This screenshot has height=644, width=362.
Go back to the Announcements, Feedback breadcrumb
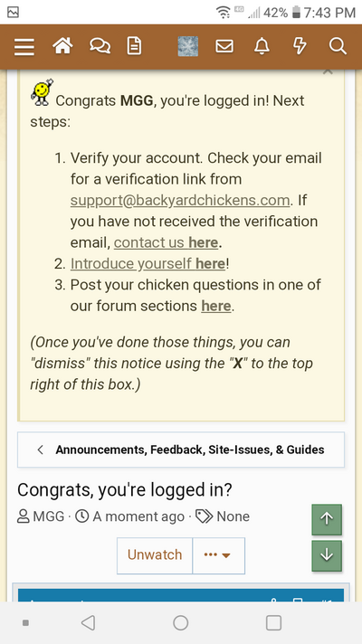(181, 450)
